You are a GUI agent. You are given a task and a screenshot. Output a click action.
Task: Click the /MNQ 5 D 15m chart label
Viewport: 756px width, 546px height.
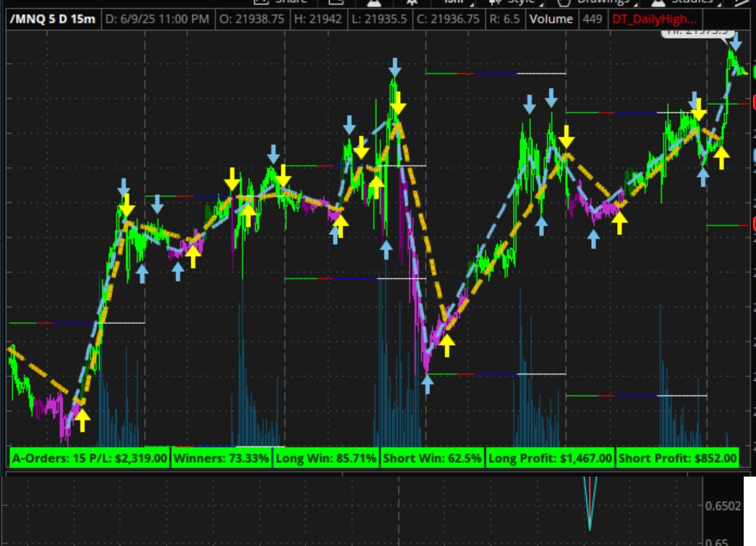pos(53,20)
